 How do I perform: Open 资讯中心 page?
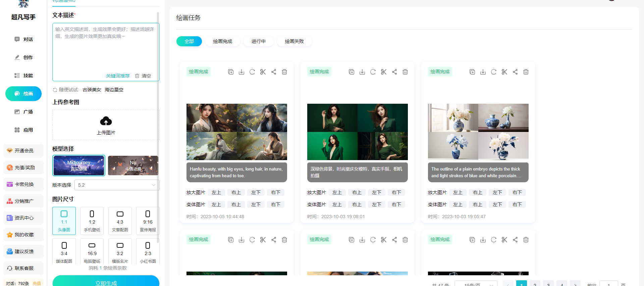(23, 218)
